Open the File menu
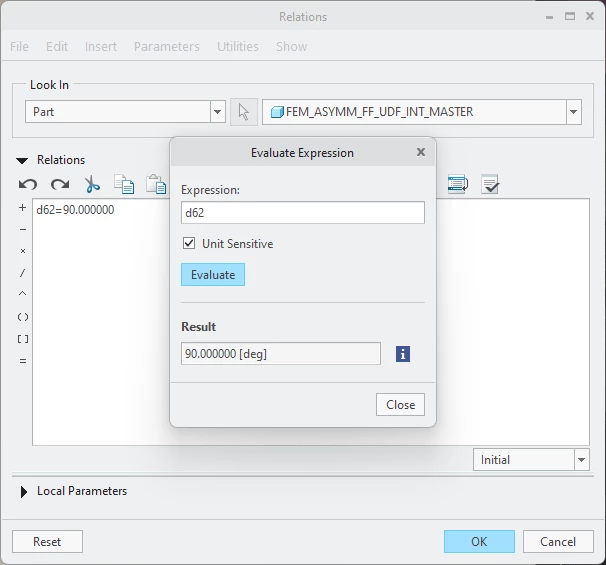This screenshot has height=565, width=606. point(19,46)
